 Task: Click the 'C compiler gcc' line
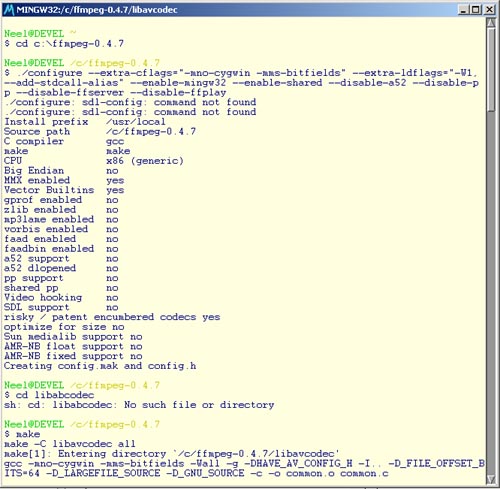tap(64, 141)
